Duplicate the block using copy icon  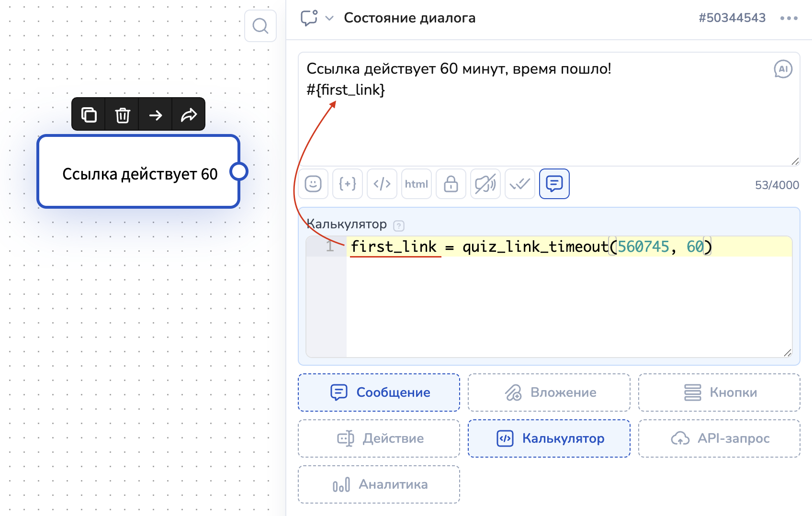89,115
